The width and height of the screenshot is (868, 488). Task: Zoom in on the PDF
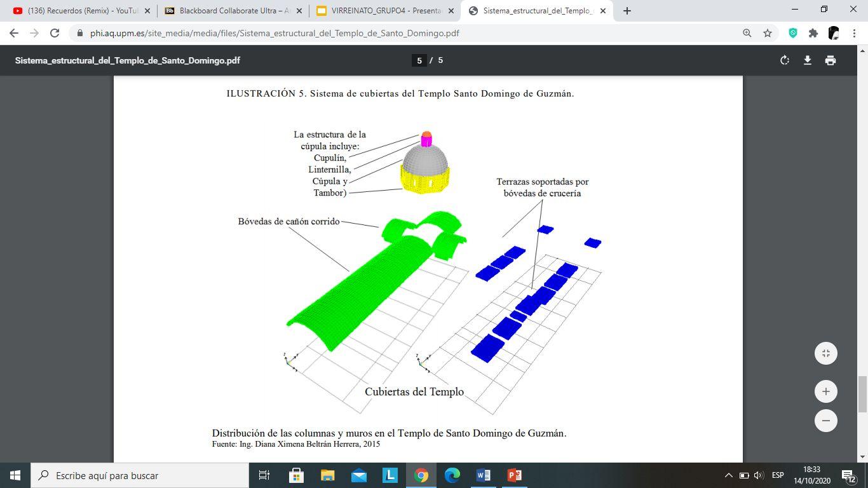[x=826, y=391]
